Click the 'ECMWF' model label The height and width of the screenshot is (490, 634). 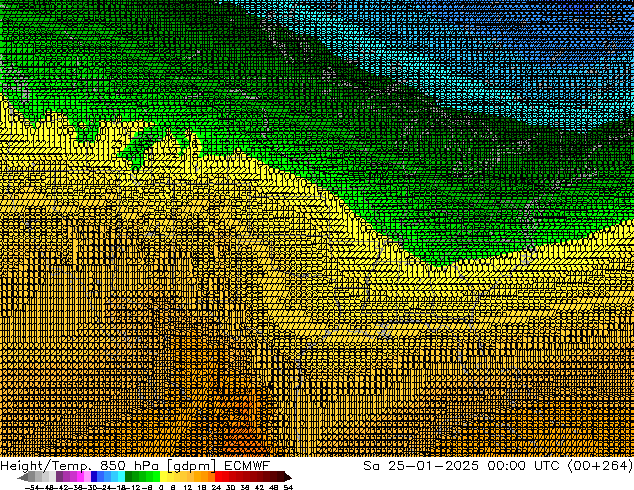pyautogui.click(x=247, y=466)
